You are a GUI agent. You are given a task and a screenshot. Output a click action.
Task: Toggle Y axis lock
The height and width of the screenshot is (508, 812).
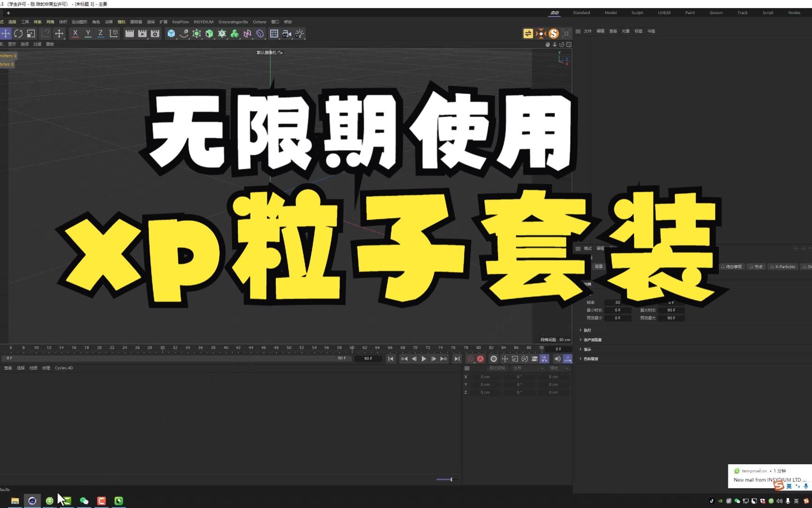coord(87,33)
